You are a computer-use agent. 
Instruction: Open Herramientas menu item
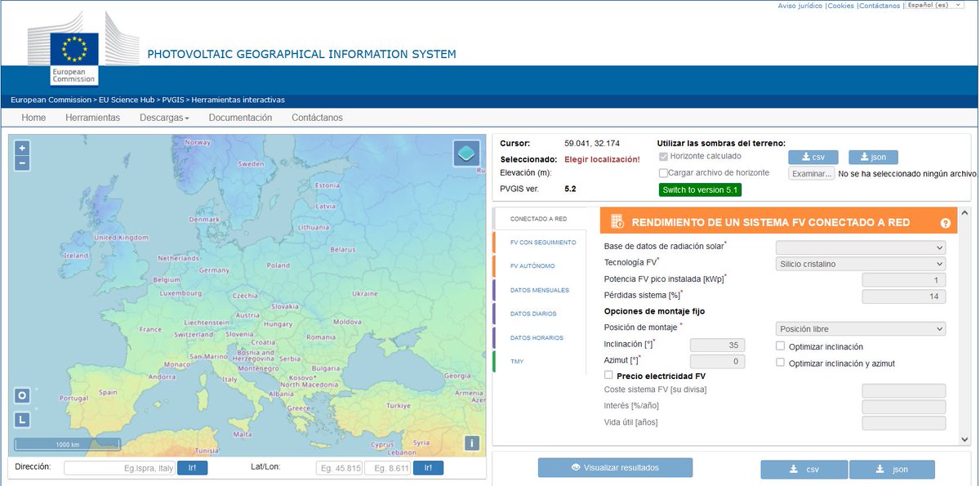tap(92, 118)
